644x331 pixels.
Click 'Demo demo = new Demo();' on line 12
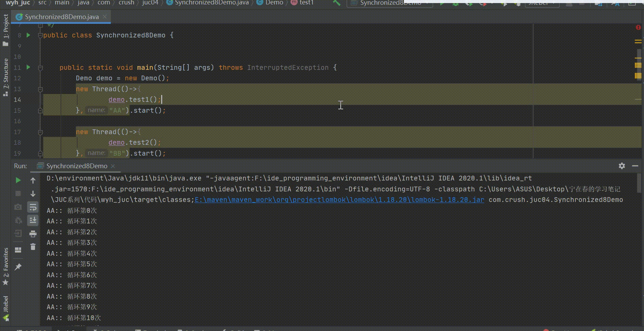click(122, 78)
